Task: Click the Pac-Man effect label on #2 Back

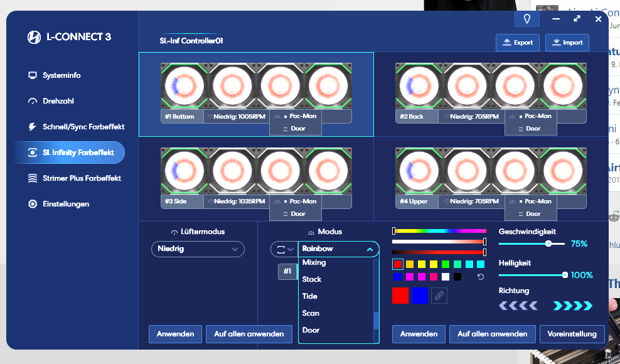Action: coord(538,116)
